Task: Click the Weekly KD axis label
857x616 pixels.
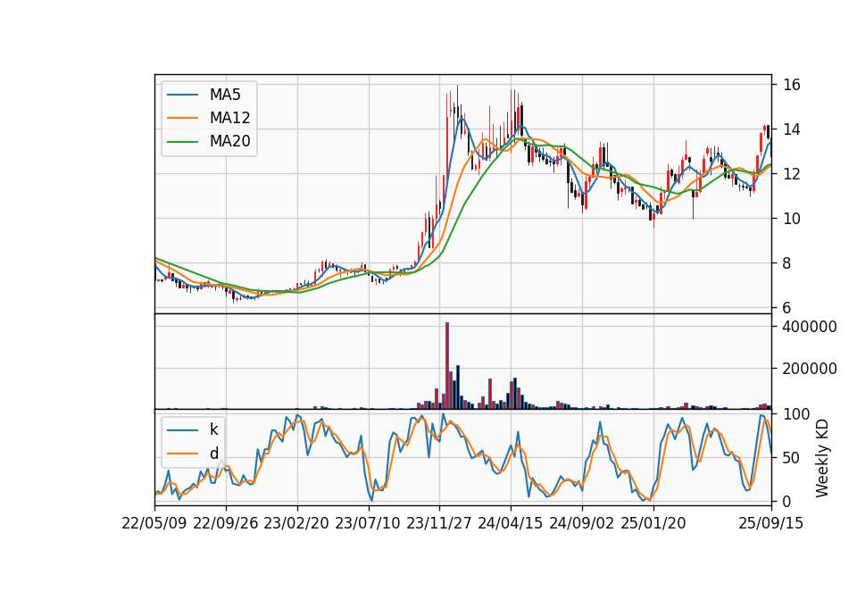Action: coord(822,458)
